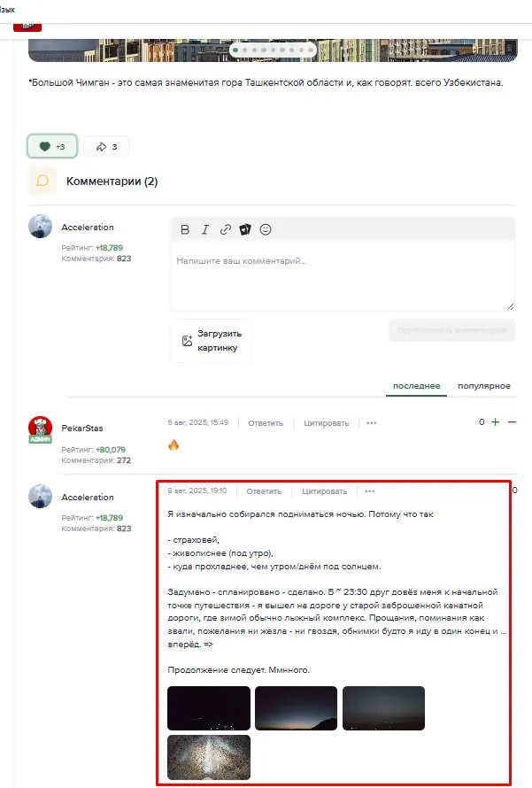532x788 pixels.
Task: Focus the Напишите ваш комментарий text field
Action: click(x=342, y=276)
